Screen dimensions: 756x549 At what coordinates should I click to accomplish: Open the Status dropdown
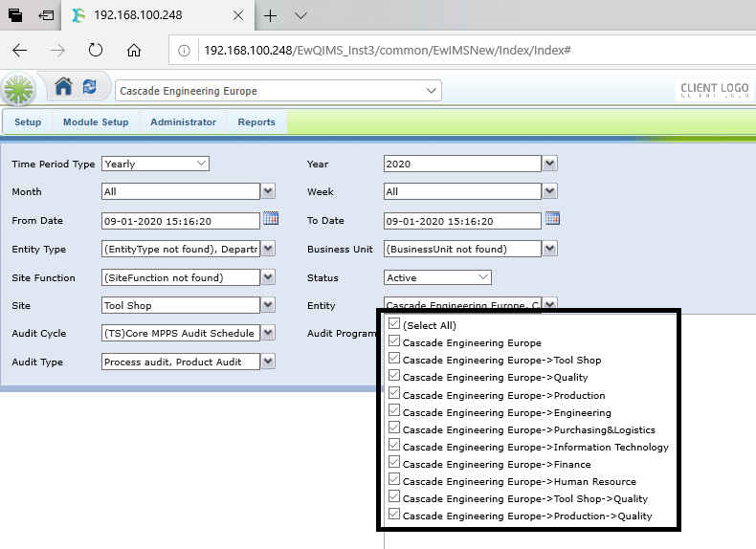point(437,277)
